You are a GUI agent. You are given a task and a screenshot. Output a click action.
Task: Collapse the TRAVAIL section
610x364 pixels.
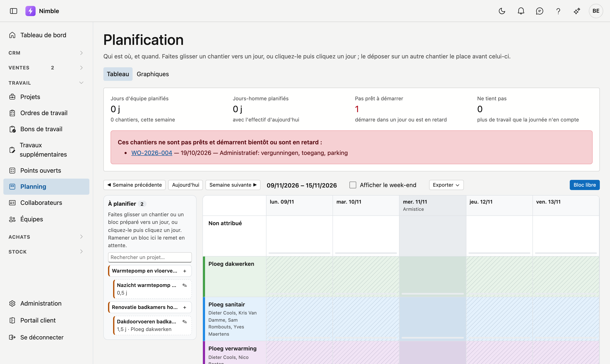46,83
